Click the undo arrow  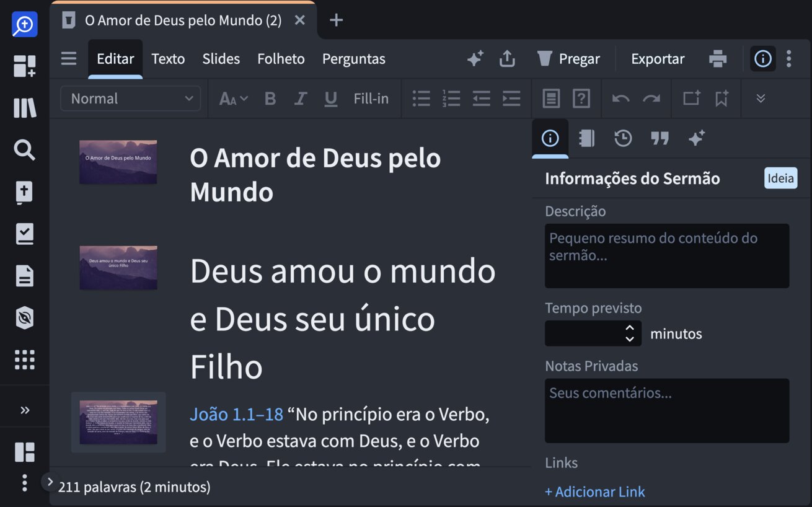click(x=620, y=99)
